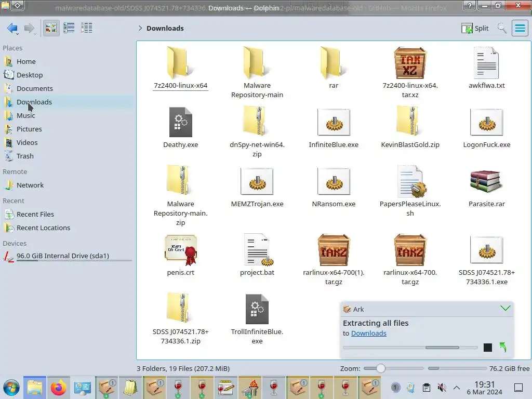Select the MEMZTrojan.exe icon

(257, 181)
